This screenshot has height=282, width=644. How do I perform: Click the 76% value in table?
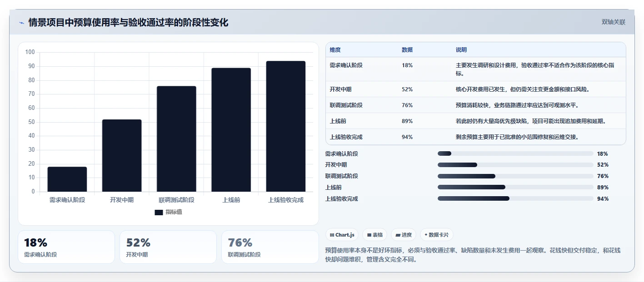coord(407,105)
